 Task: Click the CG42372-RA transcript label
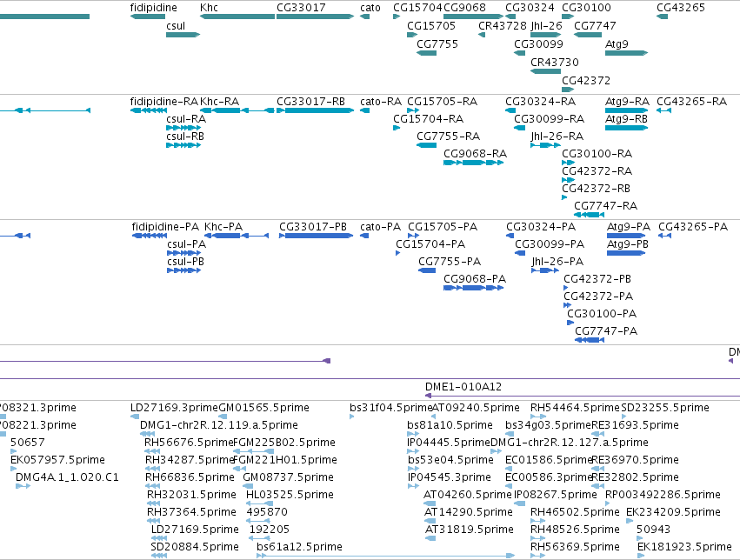point(597,171)
